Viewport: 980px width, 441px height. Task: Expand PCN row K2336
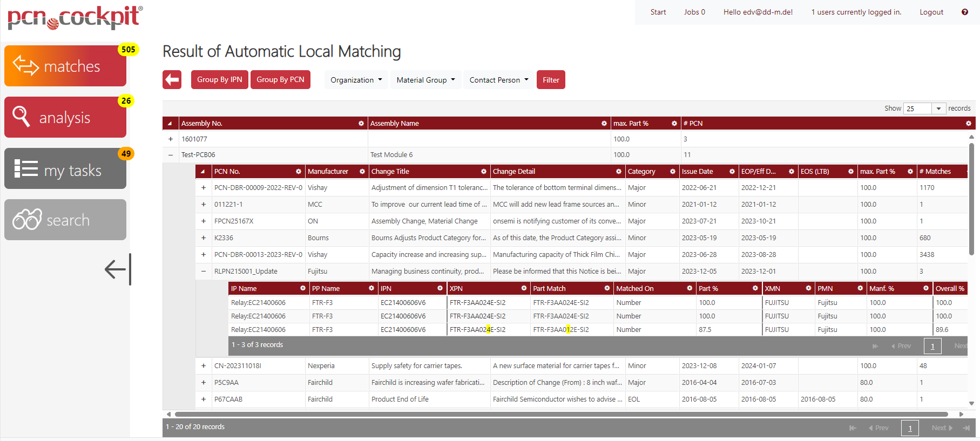point(204,238)
